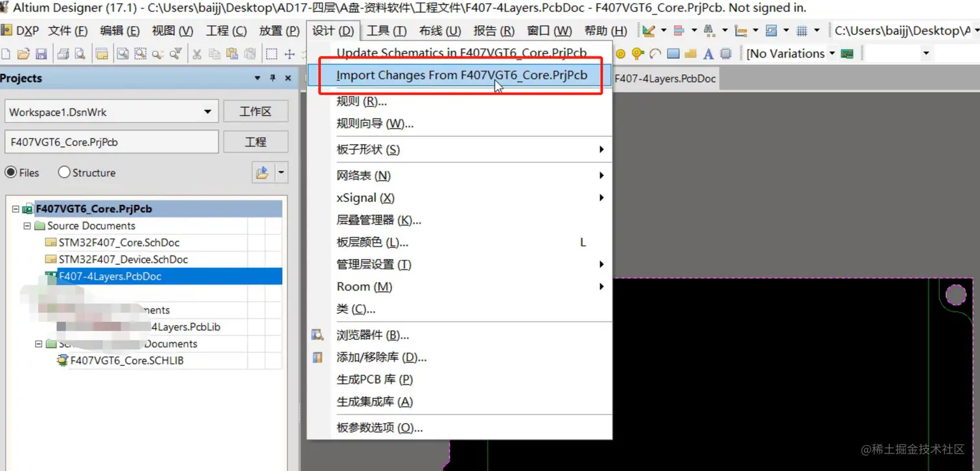
Task: Create a new document from the toolbar
Action: point(6,54)
